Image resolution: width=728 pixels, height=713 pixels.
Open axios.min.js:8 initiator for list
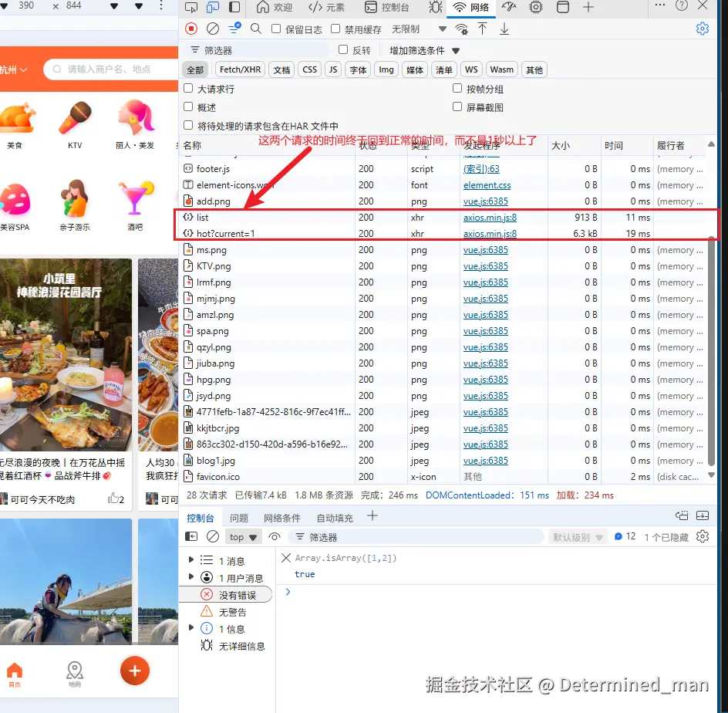coord(490,218)
